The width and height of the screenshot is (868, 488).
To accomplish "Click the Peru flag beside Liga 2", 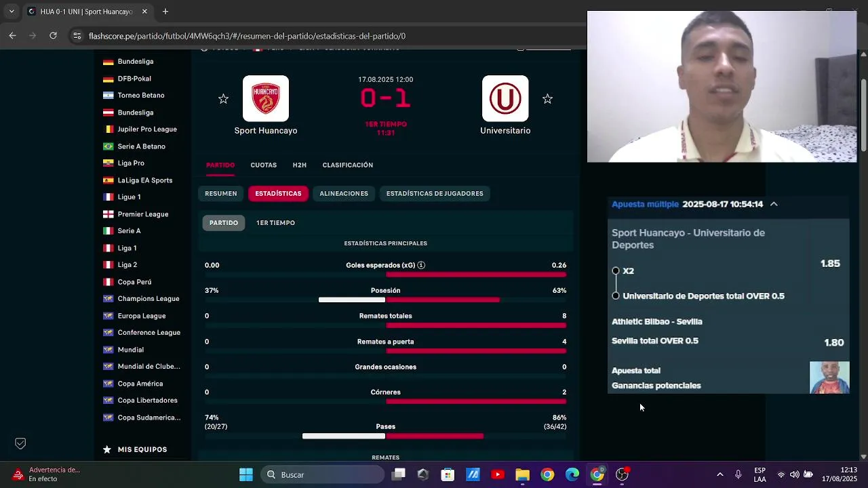I will point(108,265).
